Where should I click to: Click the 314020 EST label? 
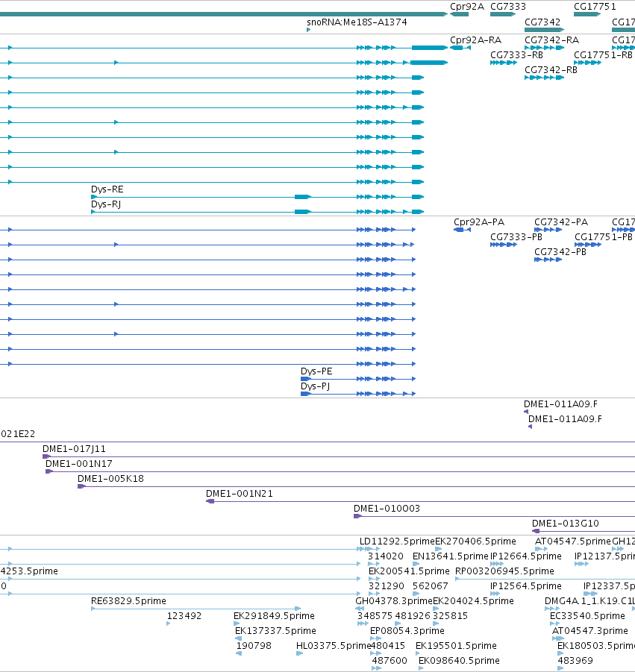point(386,556)
